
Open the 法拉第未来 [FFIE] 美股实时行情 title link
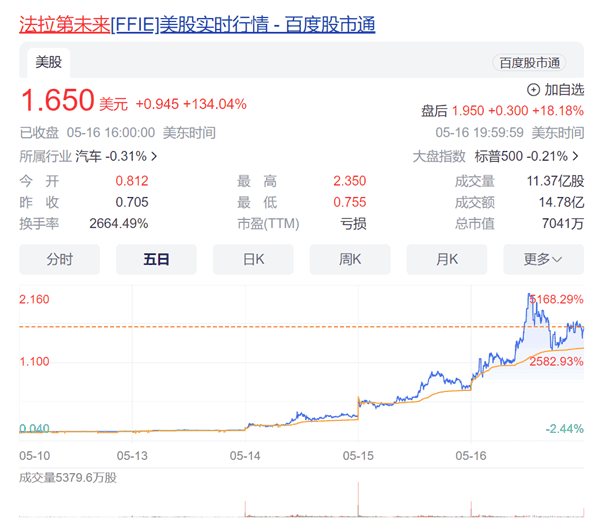(197, 24)
